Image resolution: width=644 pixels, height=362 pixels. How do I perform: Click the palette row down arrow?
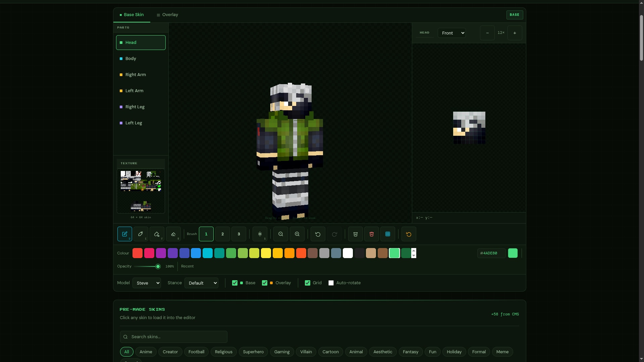pos(414,256)
